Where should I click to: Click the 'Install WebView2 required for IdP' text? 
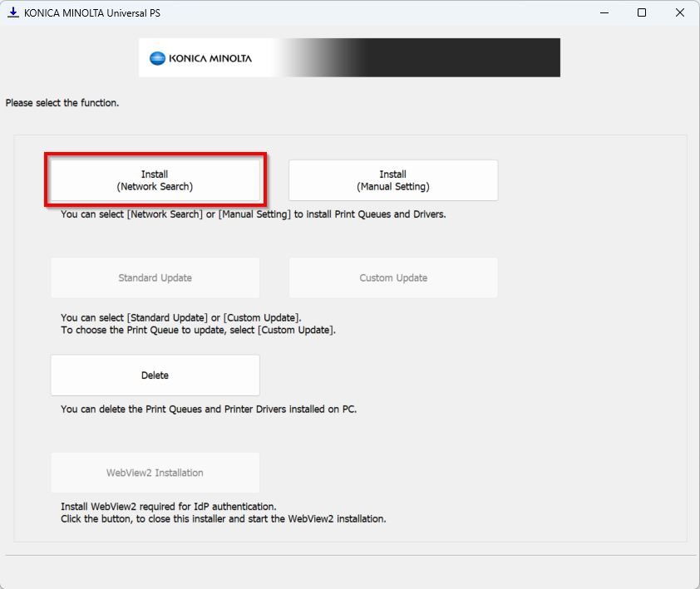(x=168, y=506)
